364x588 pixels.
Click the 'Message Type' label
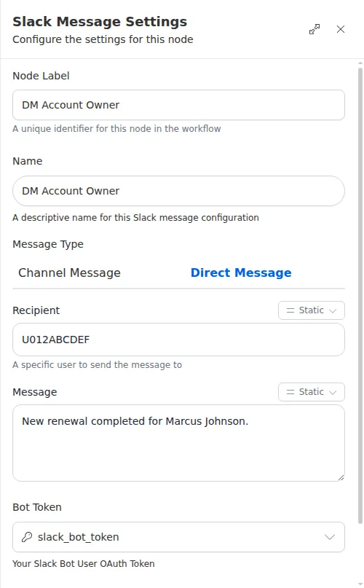48,245
